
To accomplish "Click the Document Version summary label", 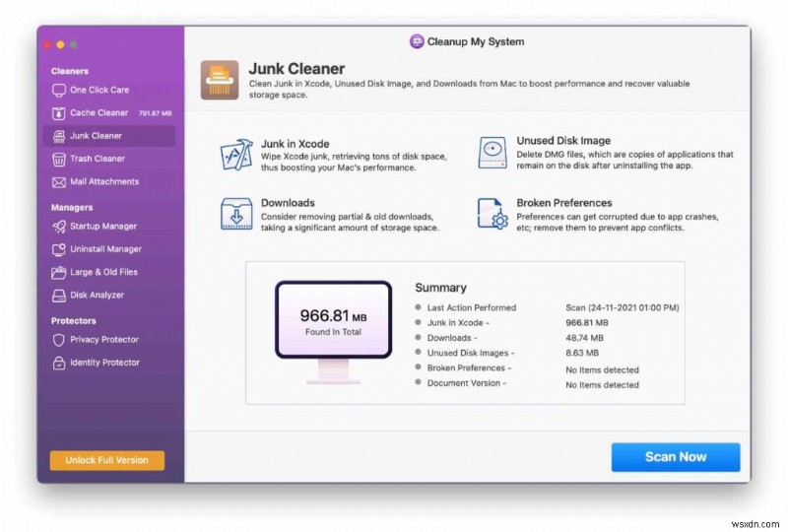I will (466, 383).
